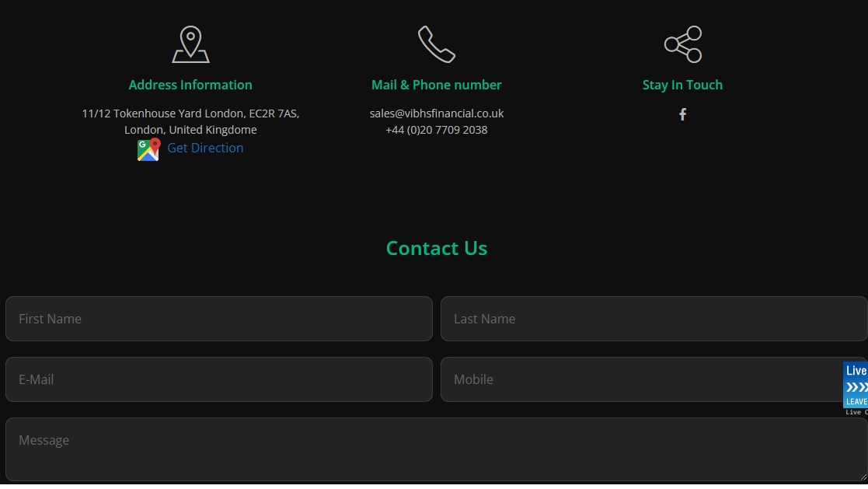The width and height of the screenshot is (868, 489).
Task: Click the phone handset icon
Action: tap(436, 44)
